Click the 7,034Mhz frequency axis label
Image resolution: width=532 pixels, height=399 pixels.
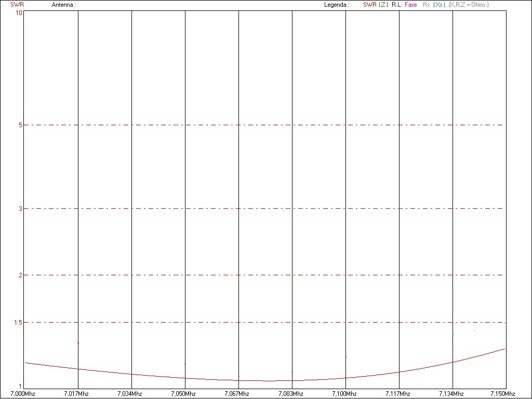(130, 393)
